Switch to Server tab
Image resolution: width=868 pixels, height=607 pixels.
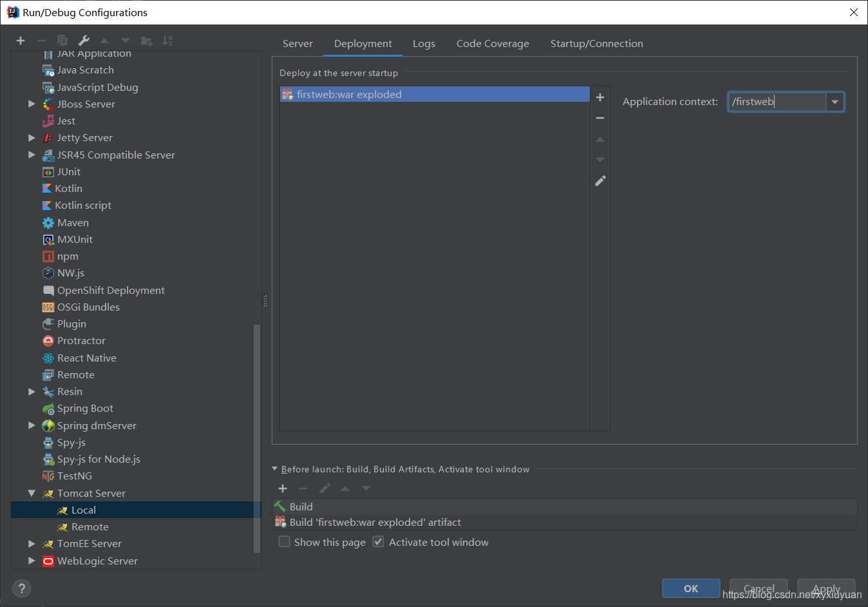tap(297, 43)
